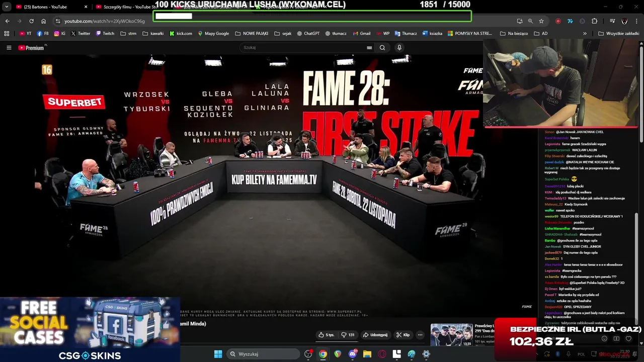Open the kick.com bookmark

click(181, 34)
